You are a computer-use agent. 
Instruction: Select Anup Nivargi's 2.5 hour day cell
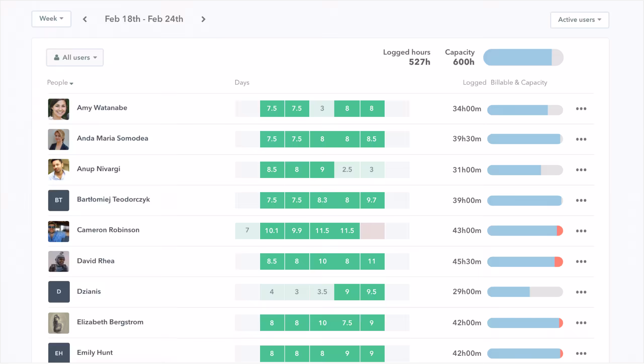click(x=347, y=170)
